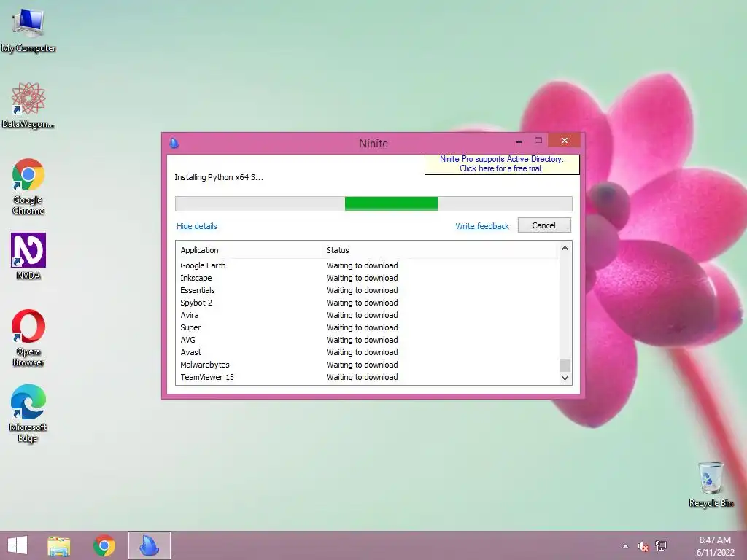Click the details list scrollbar thumb
This screenshot has width=747, height=560.
565,365
